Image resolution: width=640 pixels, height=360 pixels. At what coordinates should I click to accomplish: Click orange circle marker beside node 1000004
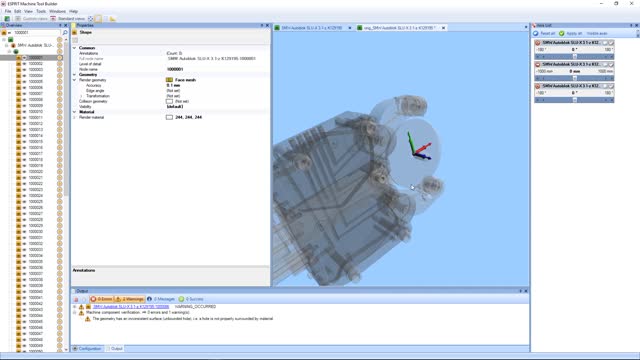point(60,76)
